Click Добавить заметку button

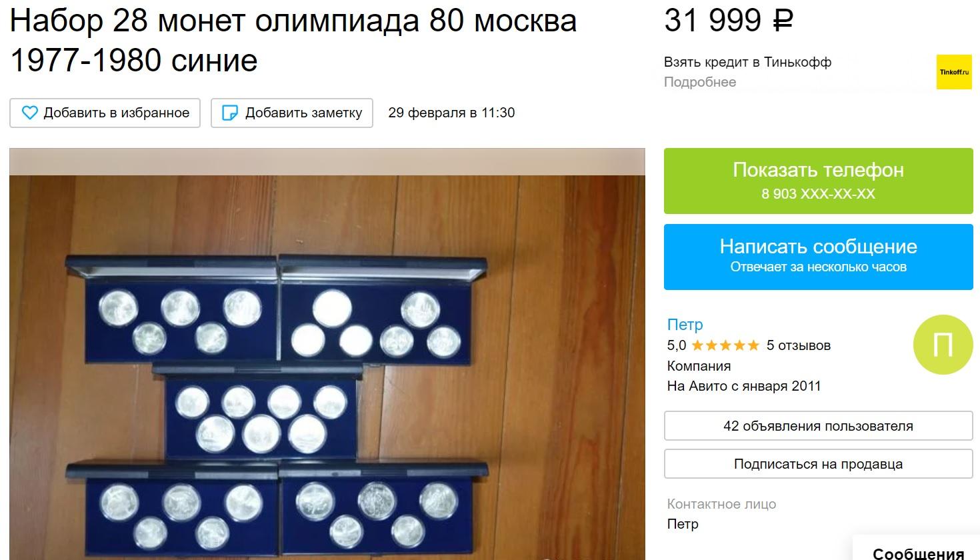tap(292, 113)
